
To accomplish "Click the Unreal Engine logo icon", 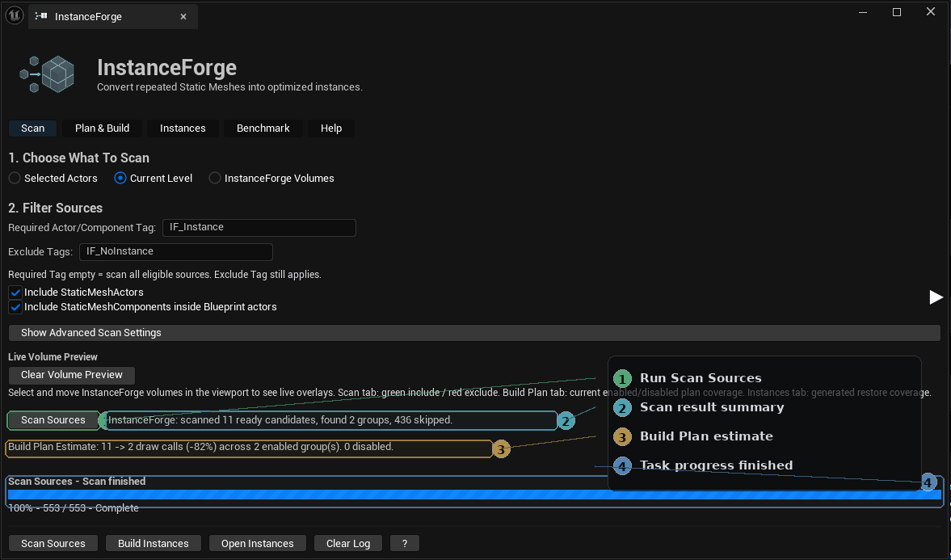I will (15, 16).
